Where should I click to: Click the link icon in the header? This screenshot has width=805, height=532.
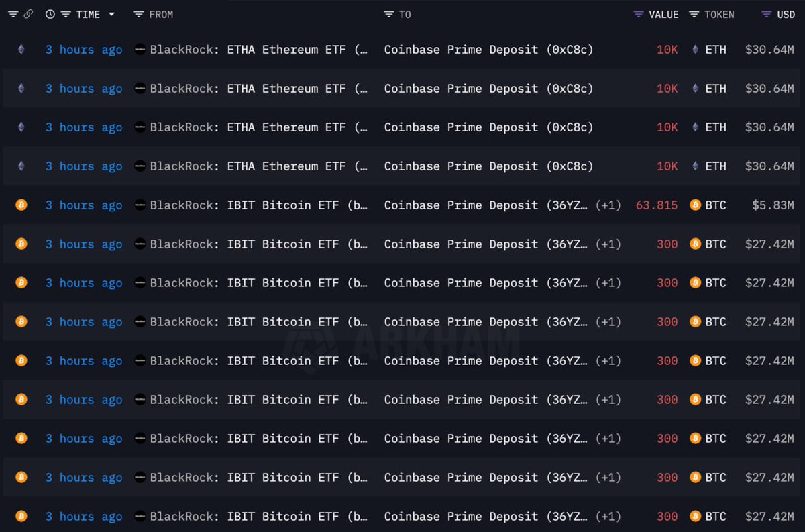[x=28, y=14]
